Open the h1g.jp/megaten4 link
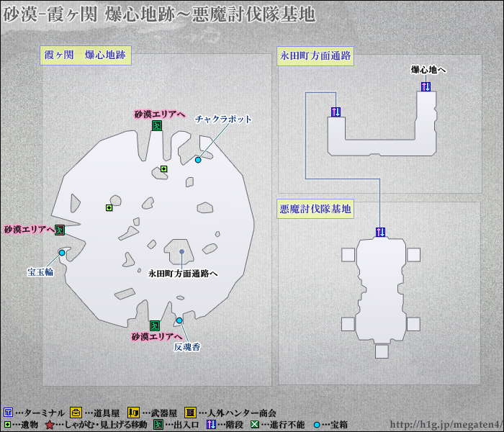This screenshot has width=504, height=432. (444, 425)
